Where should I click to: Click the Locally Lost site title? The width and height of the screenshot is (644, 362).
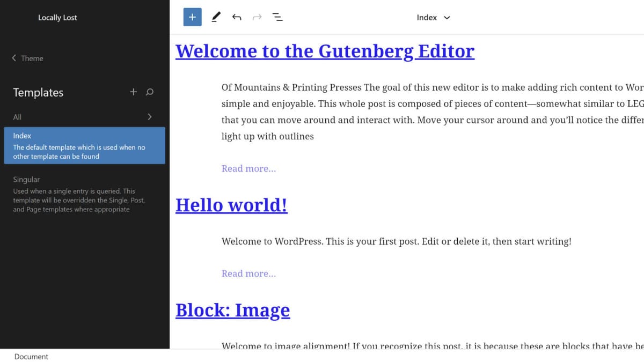tap(57, 18)
